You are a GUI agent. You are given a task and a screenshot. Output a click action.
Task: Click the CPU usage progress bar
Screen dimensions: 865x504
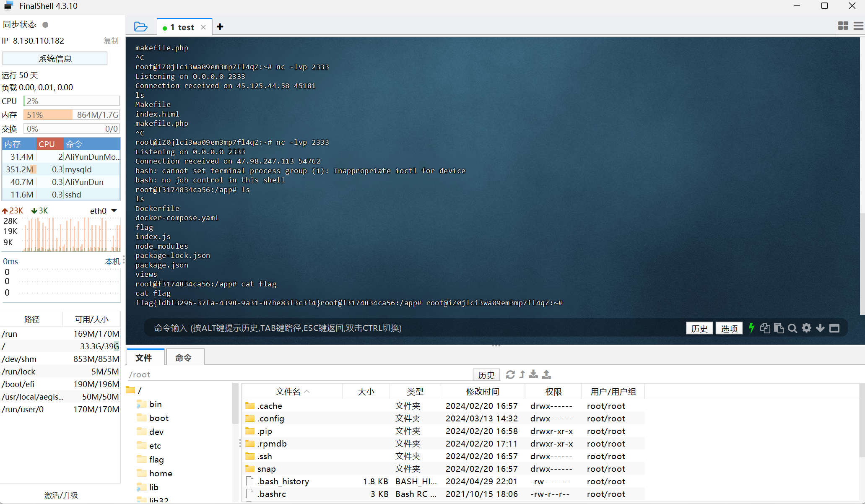point(72,101)
